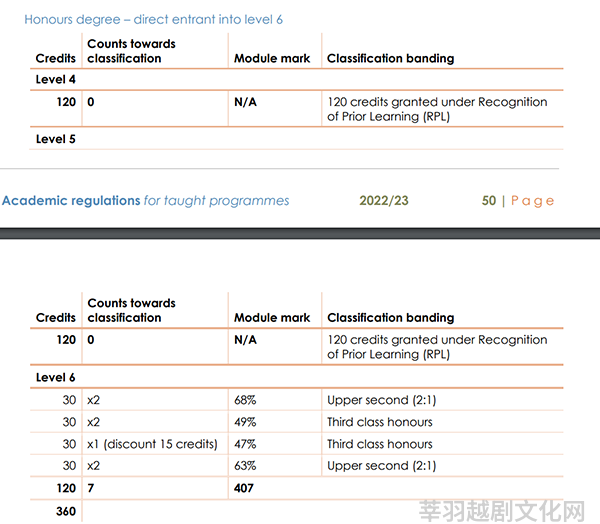Select heading 'Honours degree – direct entrant into level 6'
This screenshot has height=524, width=600.
153,20
